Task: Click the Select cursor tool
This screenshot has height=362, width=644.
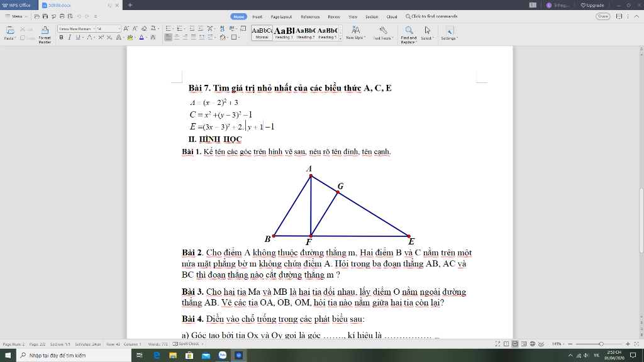Action: (x=427, y=33)
